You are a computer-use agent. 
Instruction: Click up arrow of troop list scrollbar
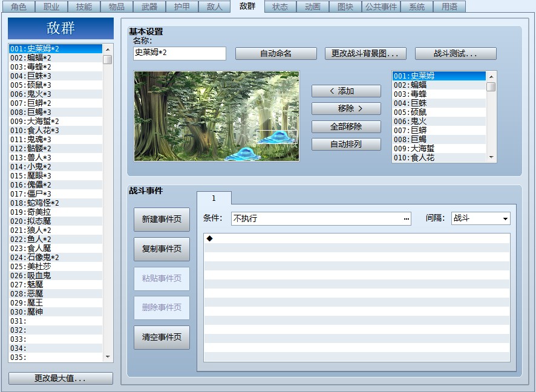pyautogui.click(x=108, y=50)
